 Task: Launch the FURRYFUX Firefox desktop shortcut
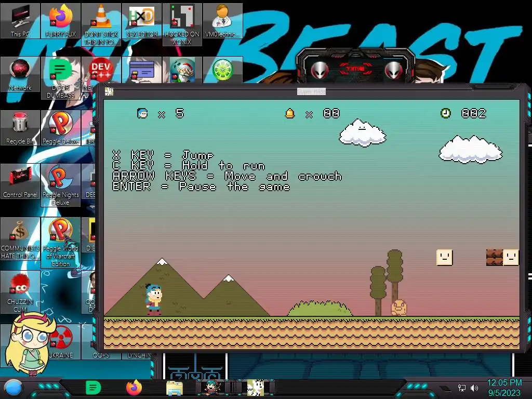(61, 21)
